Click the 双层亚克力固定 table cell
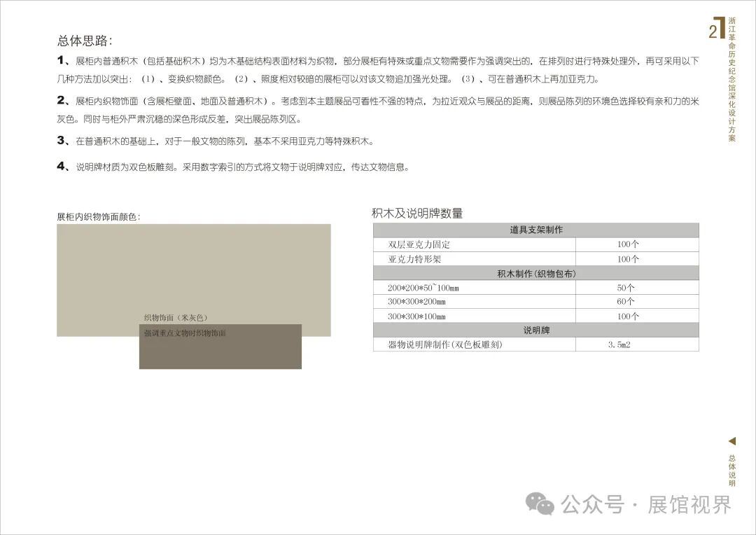The height and width of the screenshot is (535, 756). (x=419, y=244)
